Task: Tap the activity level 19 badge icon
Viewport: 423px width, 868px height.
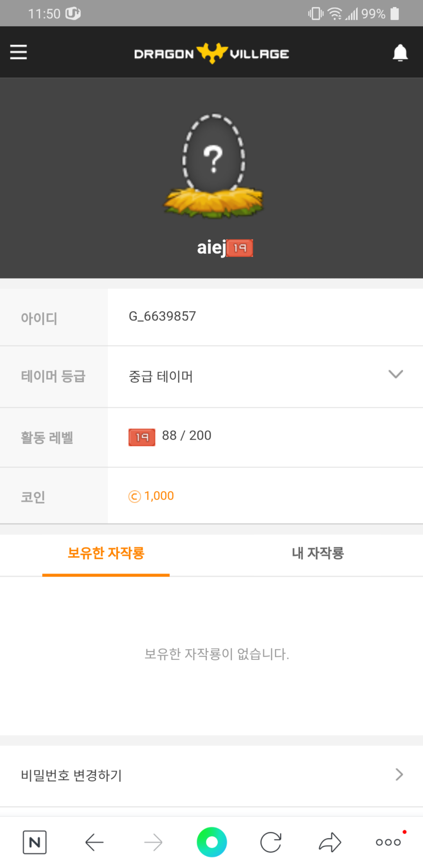Action: point(142,437)
